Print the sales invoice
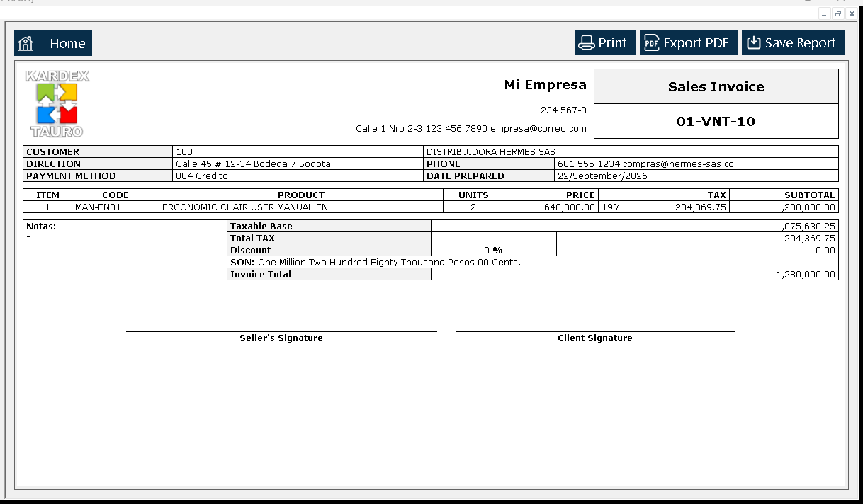Viewport: 863px width, 504px height. (604, 42)
